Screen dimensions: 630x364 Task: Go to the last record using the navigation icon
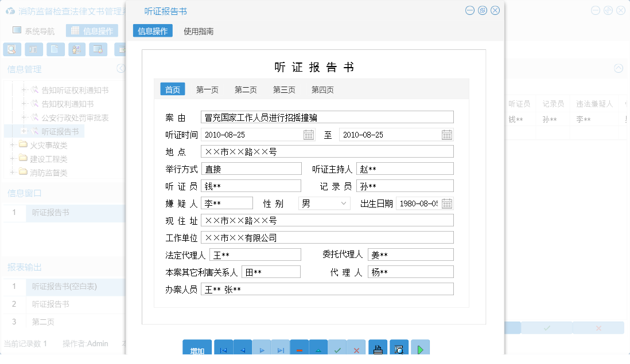click(x=281, y=350)
